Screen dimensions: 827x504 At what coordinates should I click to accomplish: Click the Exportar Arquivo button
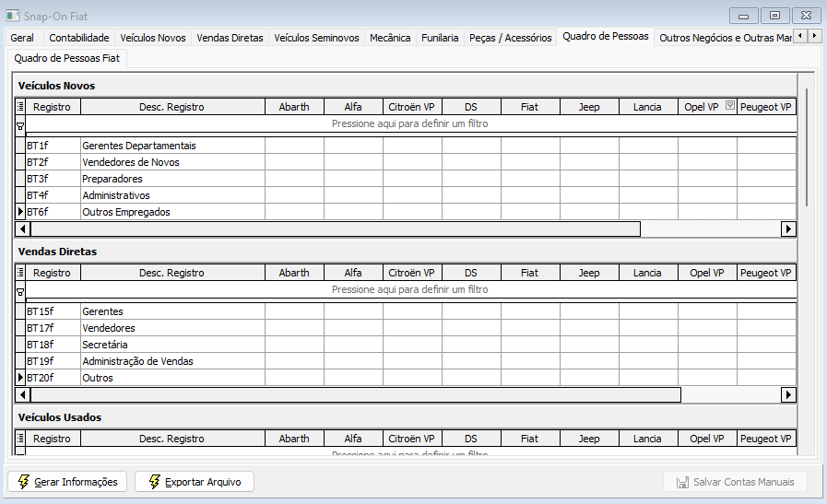click(195, 481)
